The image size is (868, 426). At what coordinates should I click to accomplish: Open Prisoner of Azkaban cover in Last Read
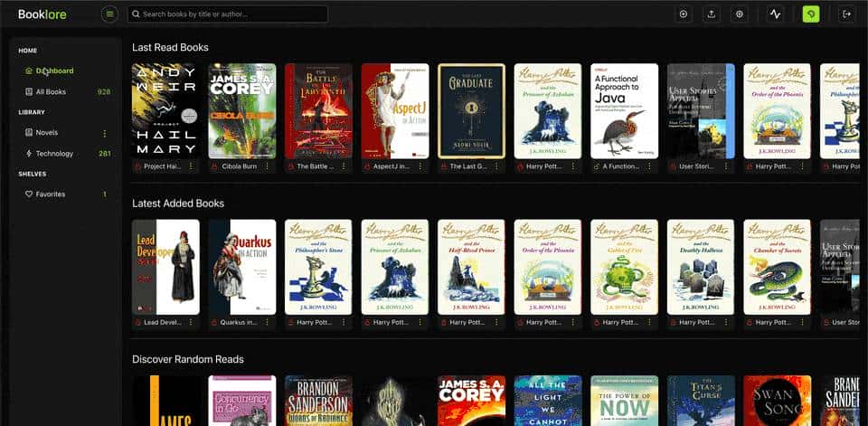548,110
